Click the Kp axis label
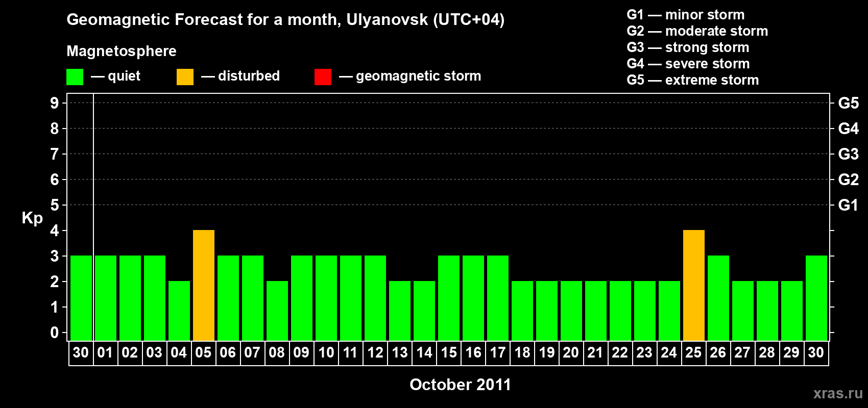The height and width of the screenshot is (408, 868). click(x=32, y=218)
